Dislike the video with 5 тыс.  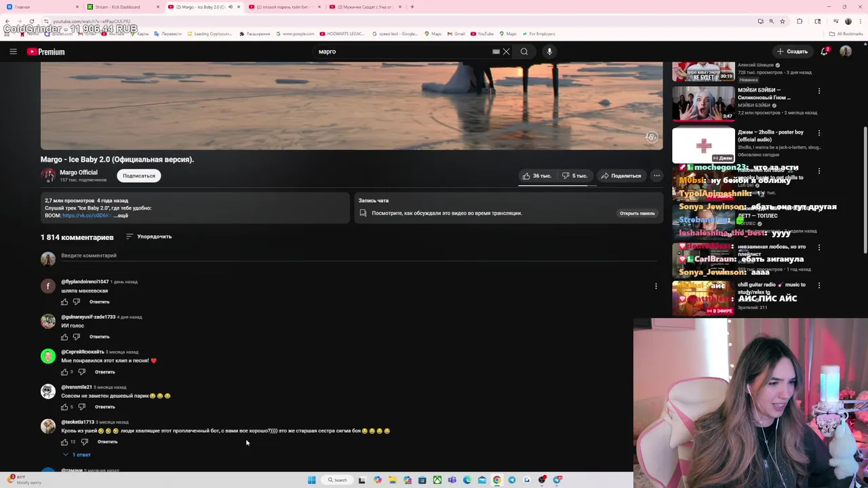(574, 176)
